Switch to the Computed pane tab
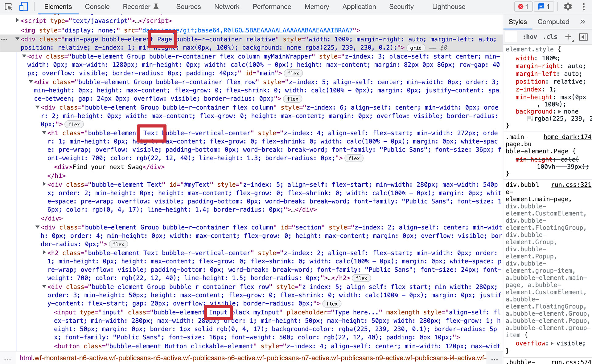The width and height of the screenshot is (592, 364). click(x=553, y=22)
